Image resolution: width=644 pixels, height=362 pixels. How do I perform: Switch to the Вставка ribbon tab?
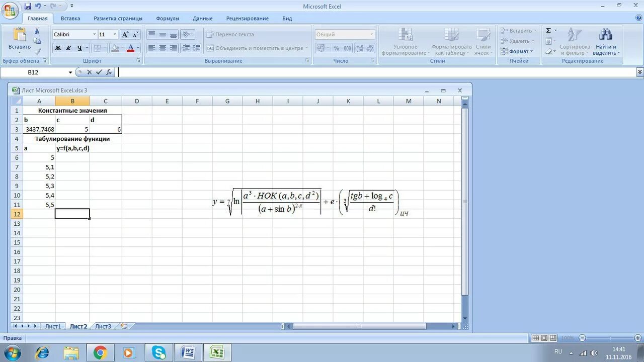tap(70, 19)
